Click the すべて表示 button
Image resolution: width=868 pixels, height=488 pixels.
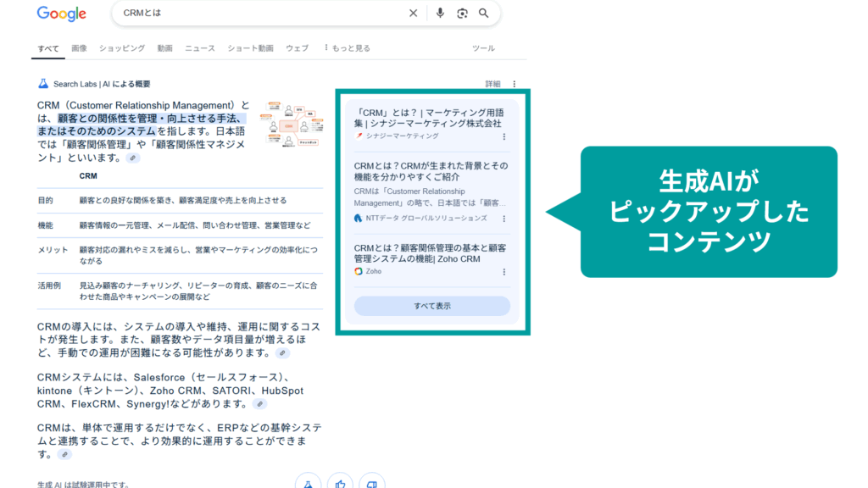point(431,306)
